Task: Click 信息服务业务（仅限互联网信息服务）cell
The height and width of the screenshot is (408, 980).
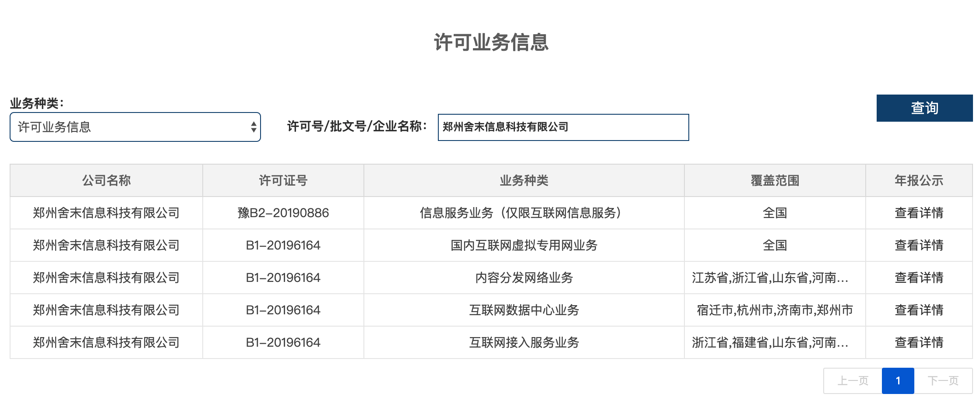Action: tap(524, 213)
